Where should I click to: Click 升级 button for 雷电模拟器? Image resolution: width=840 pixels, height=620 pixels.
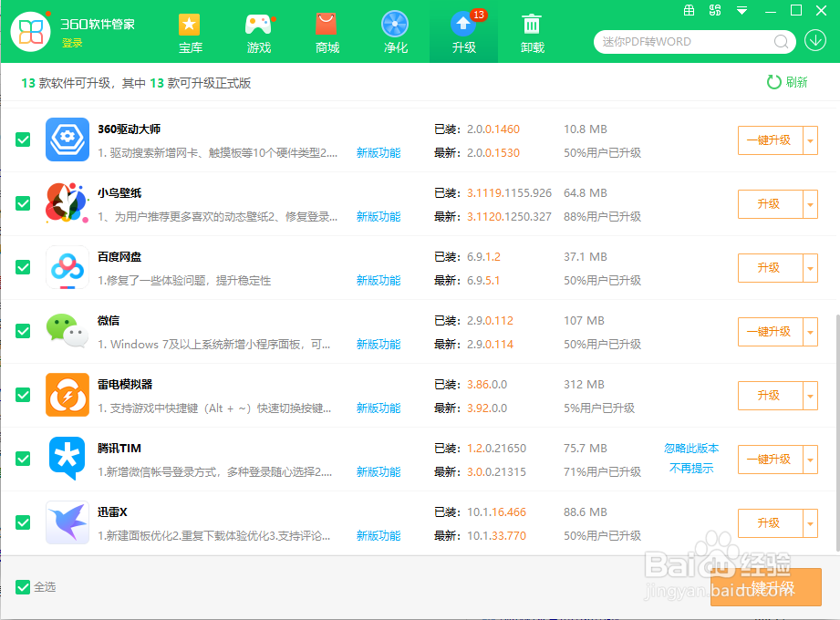[x=770, y=396]
